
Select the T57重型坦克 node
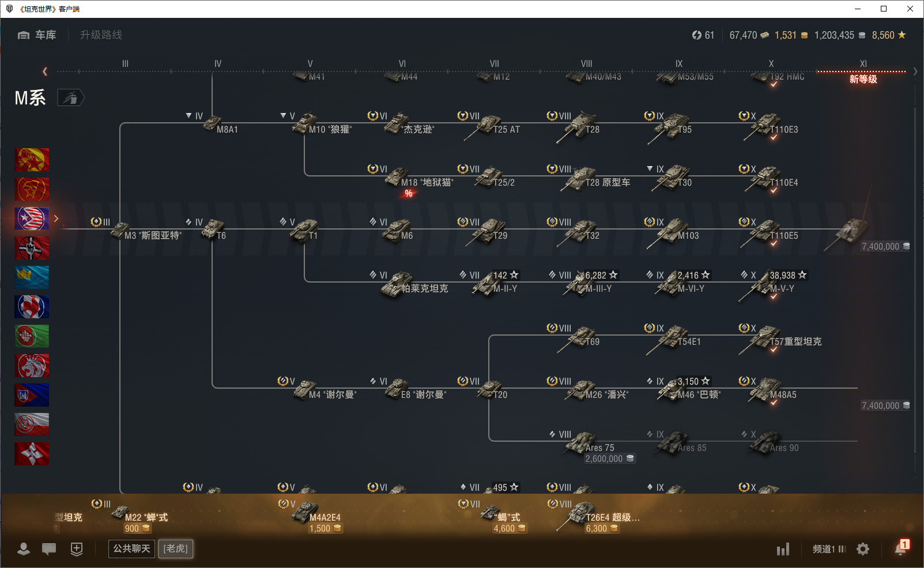point(781,338)
